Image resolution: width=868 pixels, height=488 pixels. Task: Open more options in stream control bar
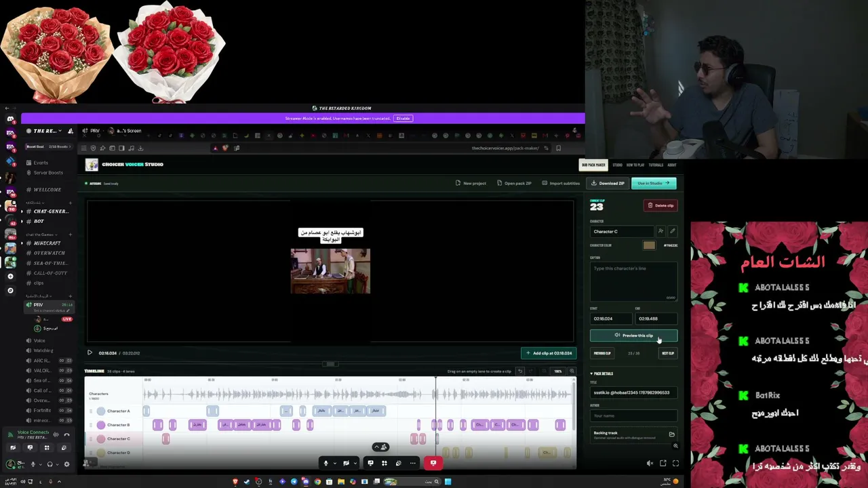pyautogui.click(x=412, y=463)
